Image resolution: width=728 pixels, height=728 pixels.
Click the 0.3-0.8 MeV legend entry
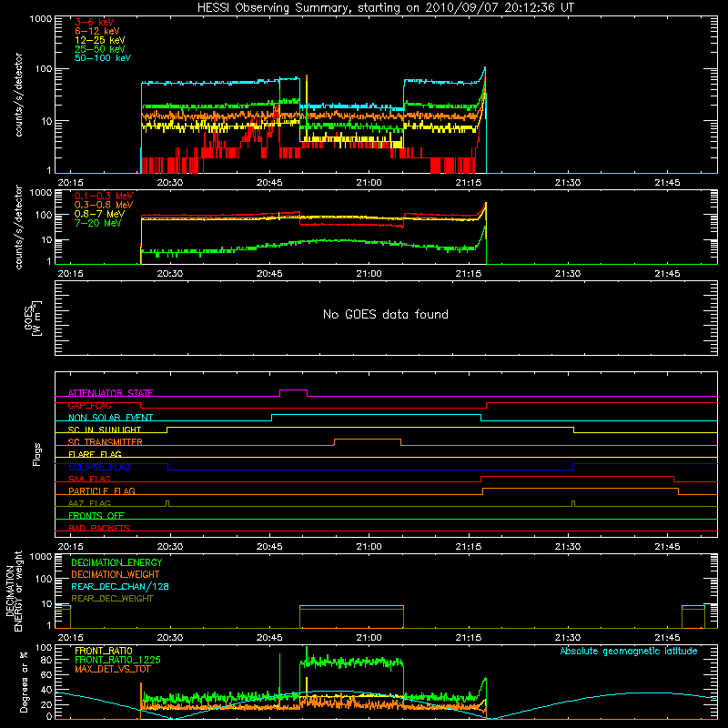[x=104, y=205]
